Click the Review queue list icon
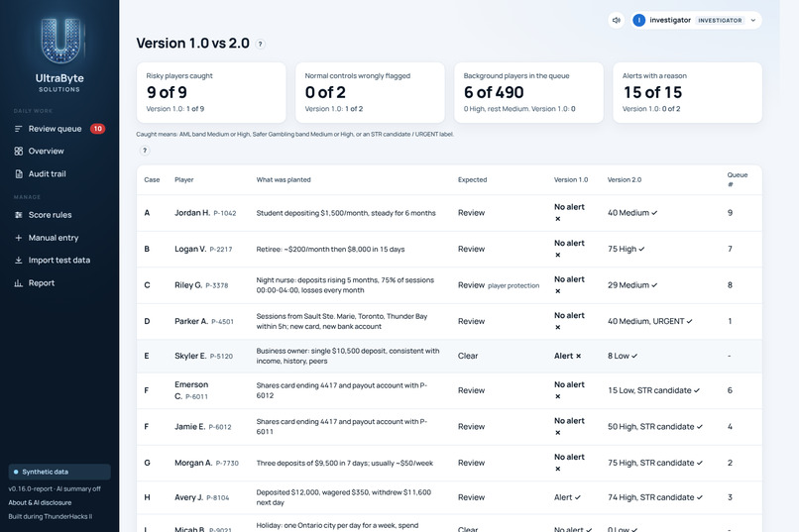 point(19,129)
